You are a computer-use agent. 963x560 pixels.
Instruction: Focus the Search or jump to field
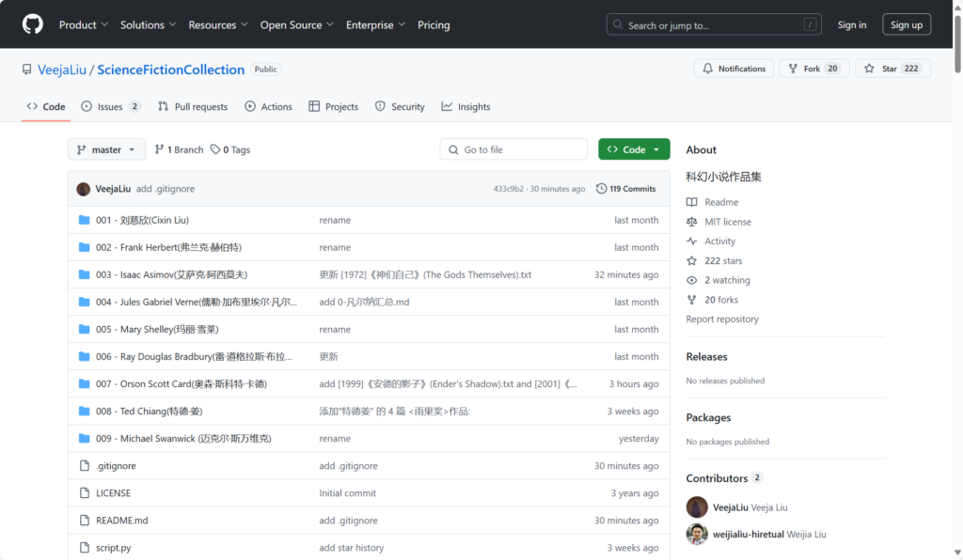pos(714,24)
